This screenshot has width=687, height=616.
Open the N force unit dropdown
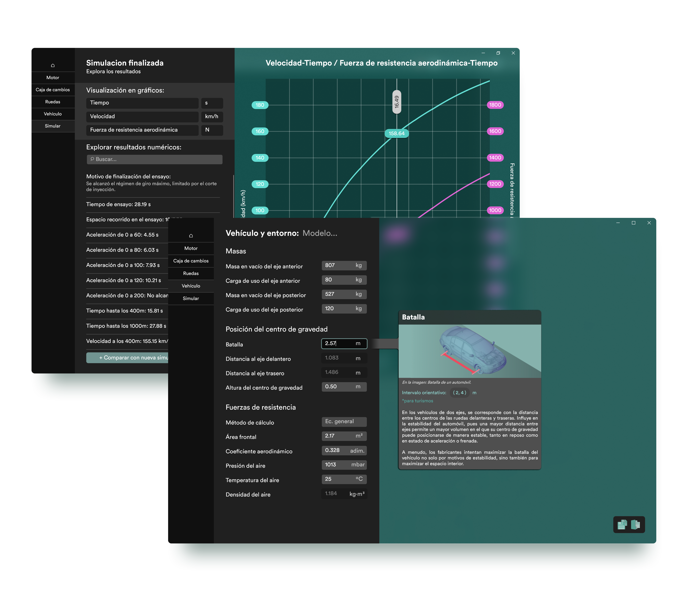212,130
